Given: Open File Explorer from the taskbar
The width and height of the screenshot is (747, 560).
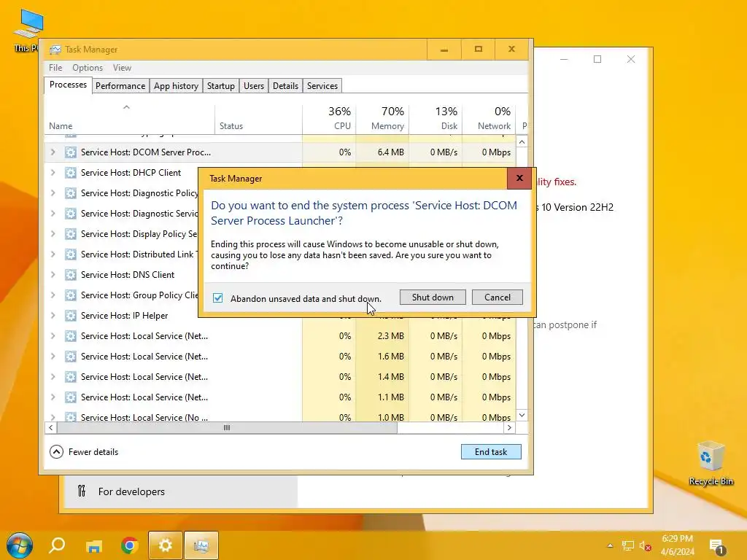Looking at the screenshot, I should pos(94,545).
